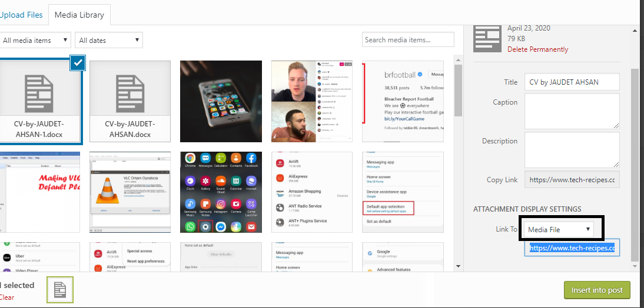Select the CV-by-JAUDET-AHSAN.docx document thumbnail
644x308 pixels.
[130, 101]
